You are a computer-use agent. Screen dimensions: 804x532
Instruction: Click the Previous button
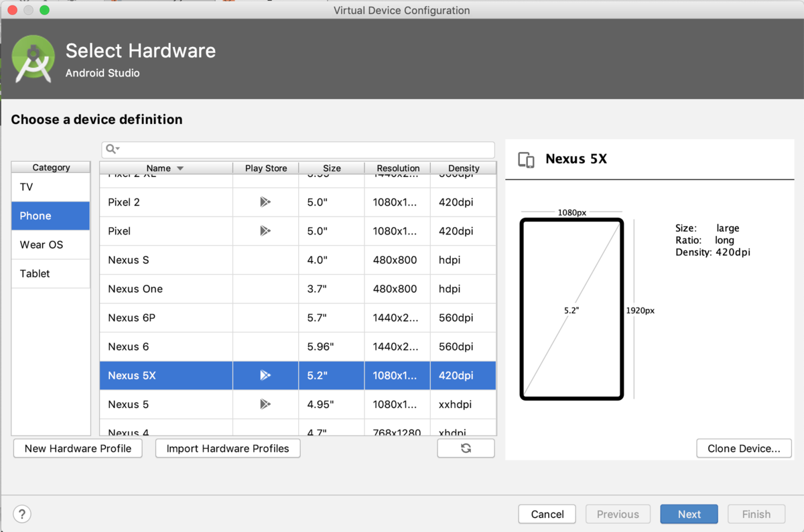[x=618, y=514]
